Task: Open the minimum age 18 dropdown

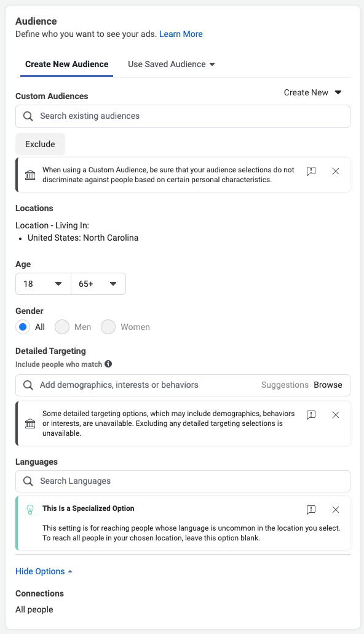Action: pos(43,284)
